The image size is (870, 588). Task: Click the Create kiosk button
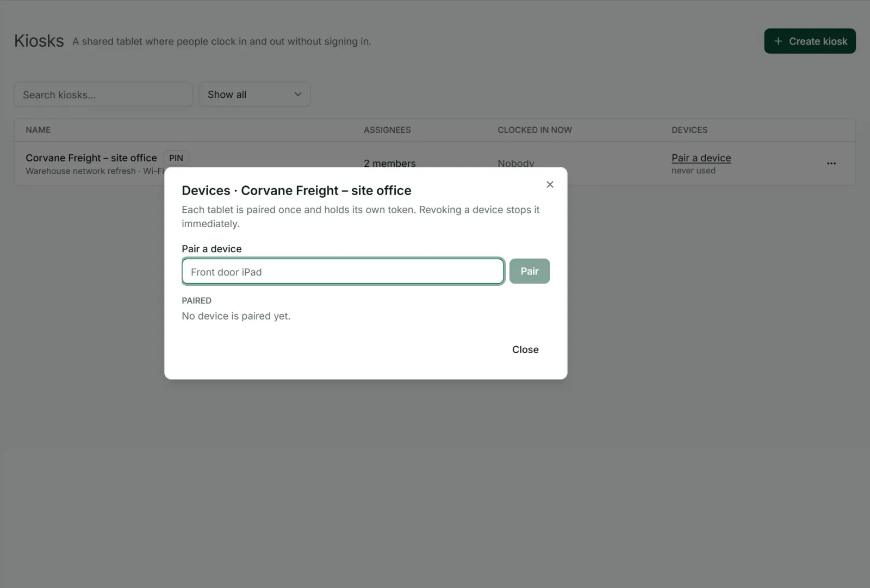(x=810, y=41)
